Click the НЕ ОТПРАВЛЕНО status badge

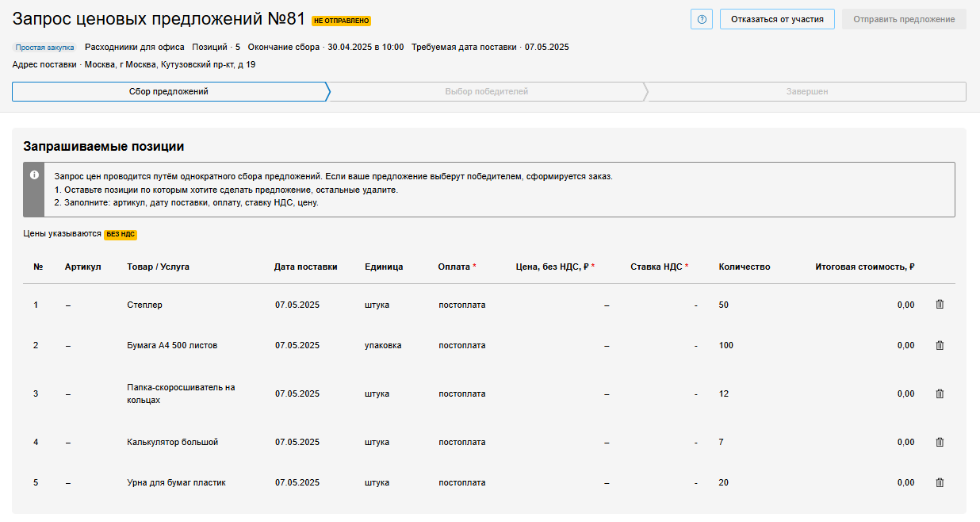point(341,21)
